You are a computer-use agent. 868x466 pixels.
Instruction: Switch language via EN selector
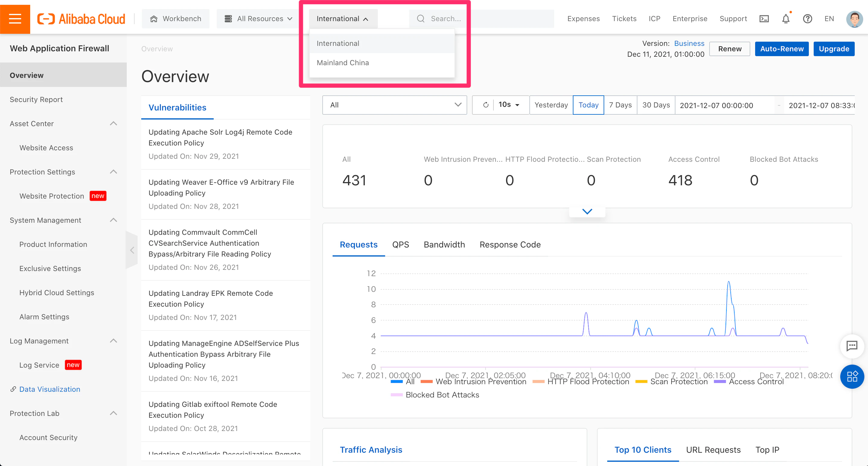point(829,19)
